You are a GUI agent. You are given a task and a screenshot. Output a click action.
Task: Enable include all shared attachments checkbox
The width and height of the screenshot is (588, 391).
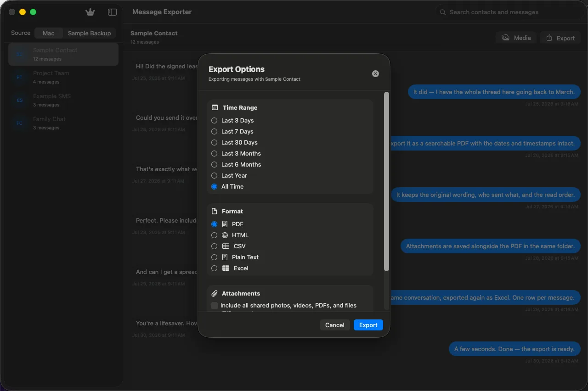coord(215,306)
